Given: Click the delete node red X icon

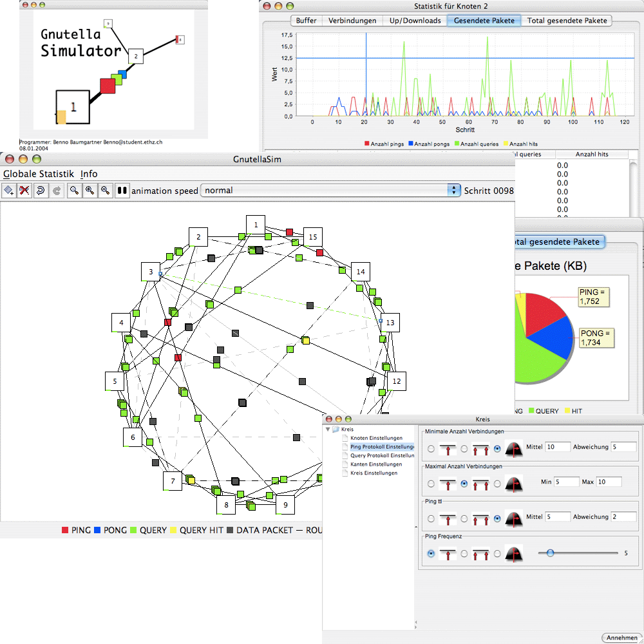Looking at the screenshot, I should [24, 191].
